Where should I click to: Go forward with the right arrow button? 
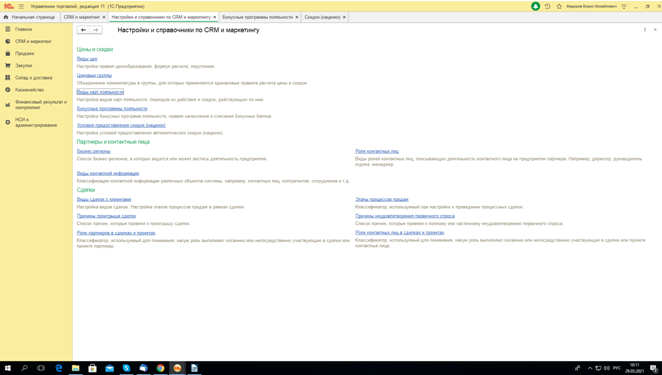tap(96, 30)
